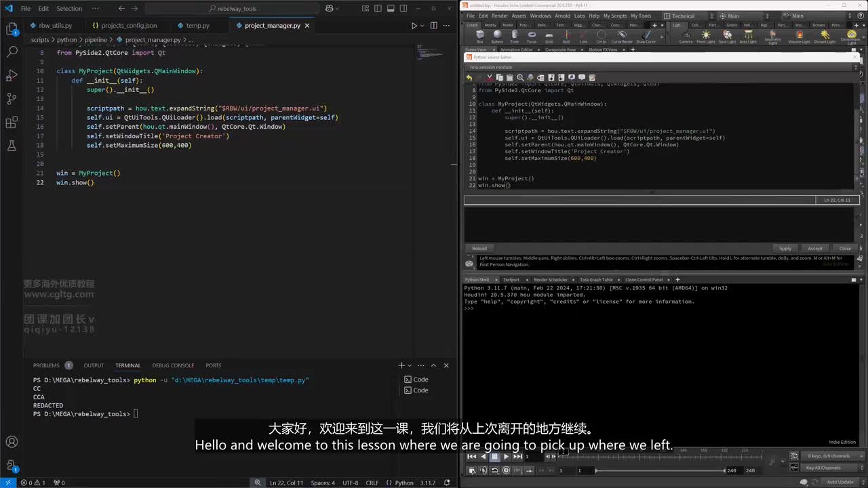This screenshot has width=868, height=488.
Task: Open Manage gear icon in VS Code
Action: (12, 466)
